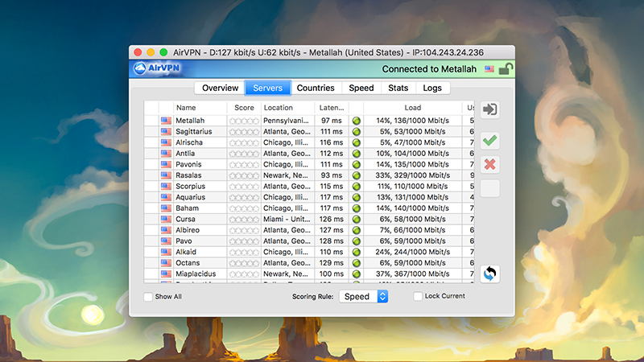The height and width of the screenshot is (362, 644).
Task: Click the flag icon in Sagittarius row
Action: (x=166, y=131)
